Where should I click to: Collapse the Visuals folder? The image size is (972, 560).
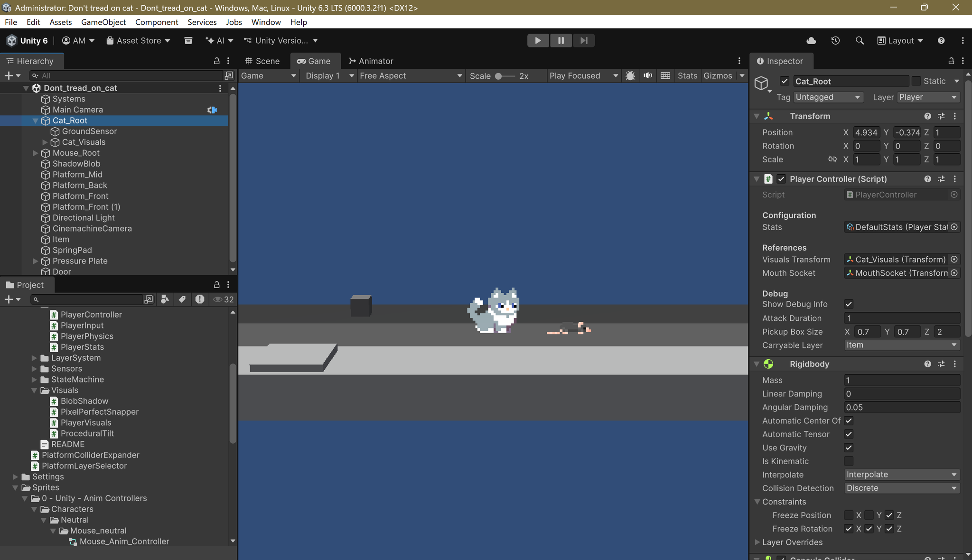[34, 391]
